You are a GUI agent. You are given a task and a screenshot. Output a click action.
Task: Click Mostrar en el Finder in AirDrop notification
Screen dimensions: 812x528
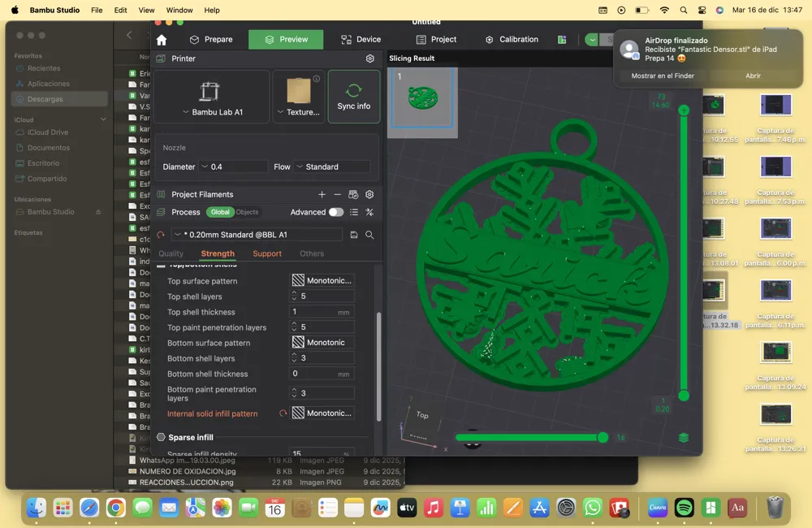pyautogui.click(x=663, y=76)
